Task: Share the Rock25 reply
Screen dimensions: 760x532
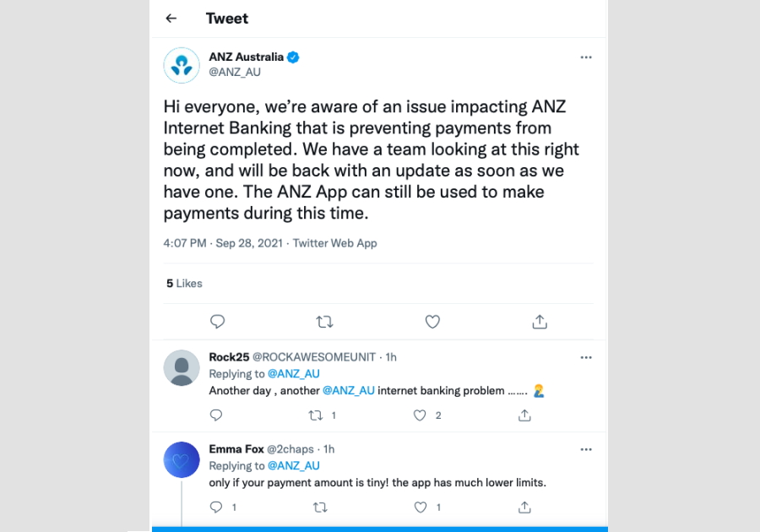Action: [x=524, y=415]
